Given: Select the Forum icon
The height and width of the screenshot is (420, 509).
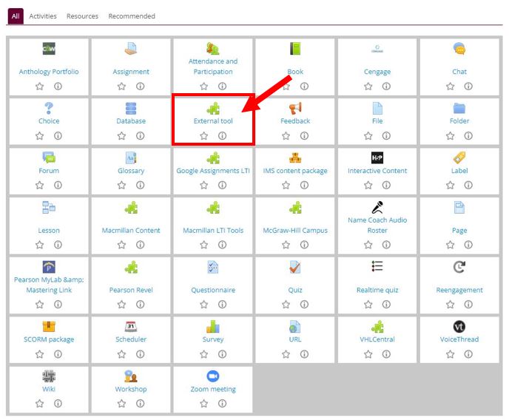Looking at the screenshot, I should coord(49,158).
